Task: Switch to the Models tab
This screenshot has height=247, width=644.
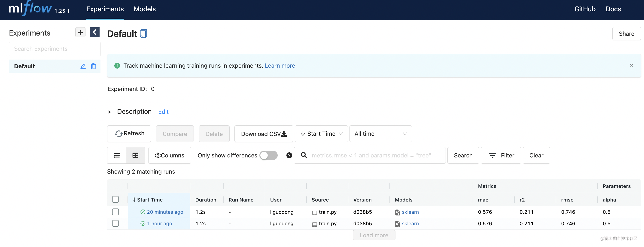Action: point(145,9)
